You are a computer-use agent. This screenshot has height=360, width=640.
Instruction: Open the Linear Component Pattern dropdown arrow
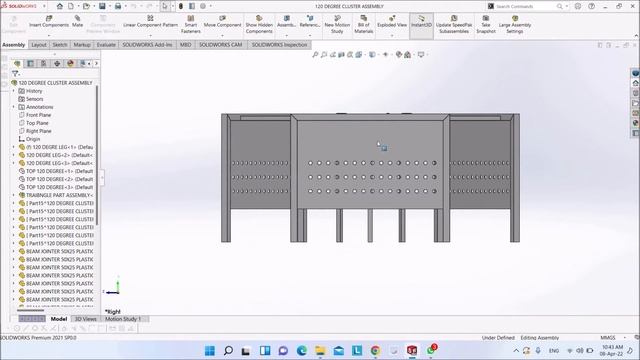(150, 36)
